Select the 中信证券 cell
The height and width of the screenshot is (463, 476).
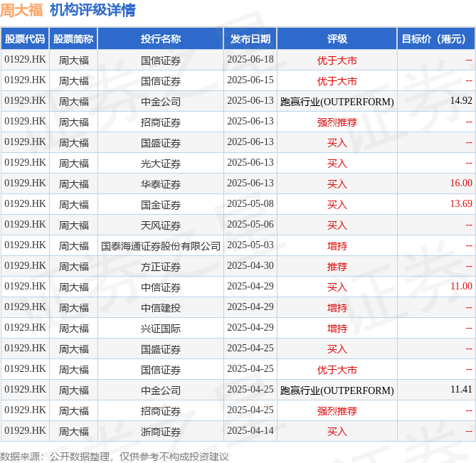(161, 287)
